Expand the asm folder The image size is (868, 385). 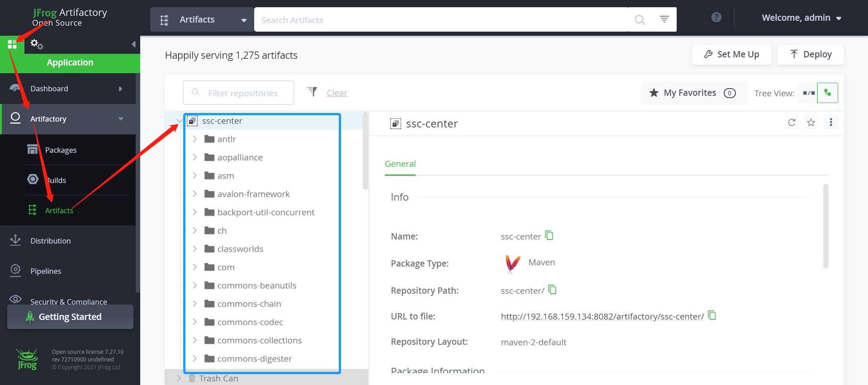point(194,175)
